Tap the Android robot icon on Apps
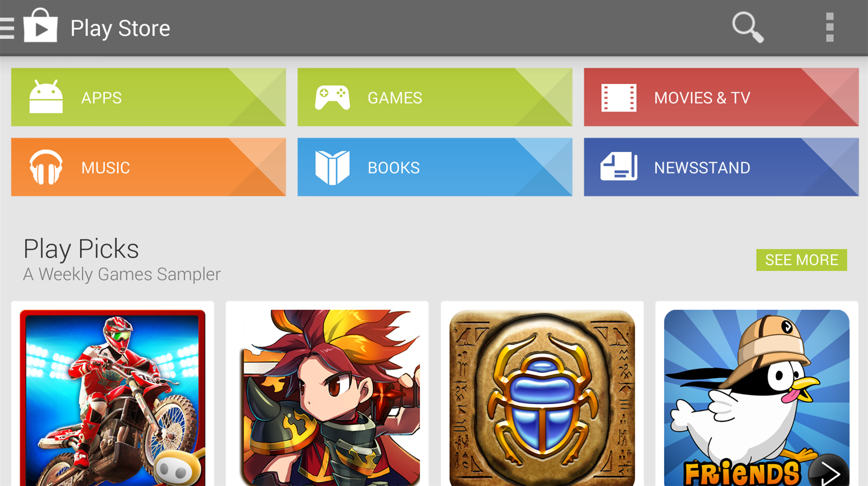This screenshot has height=486, width=868. (x=46, y=97)
